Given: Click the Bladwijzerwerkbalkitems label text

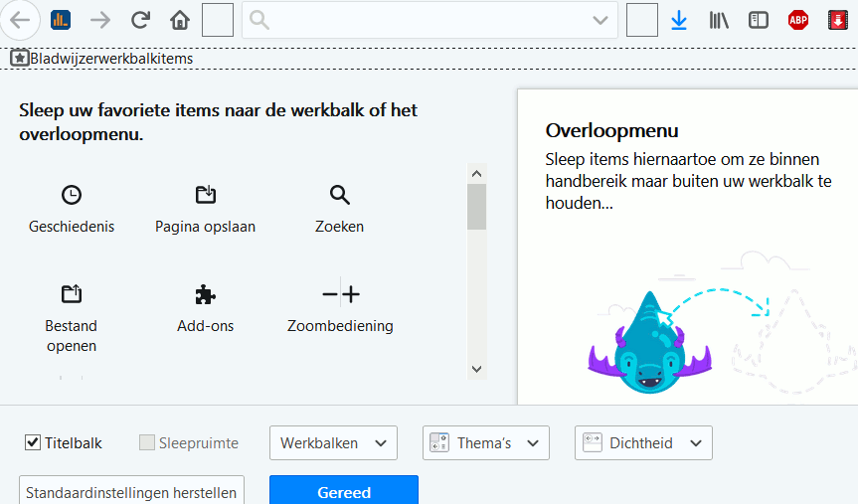Looking at the screenshot, I should (x=111, y=59).
